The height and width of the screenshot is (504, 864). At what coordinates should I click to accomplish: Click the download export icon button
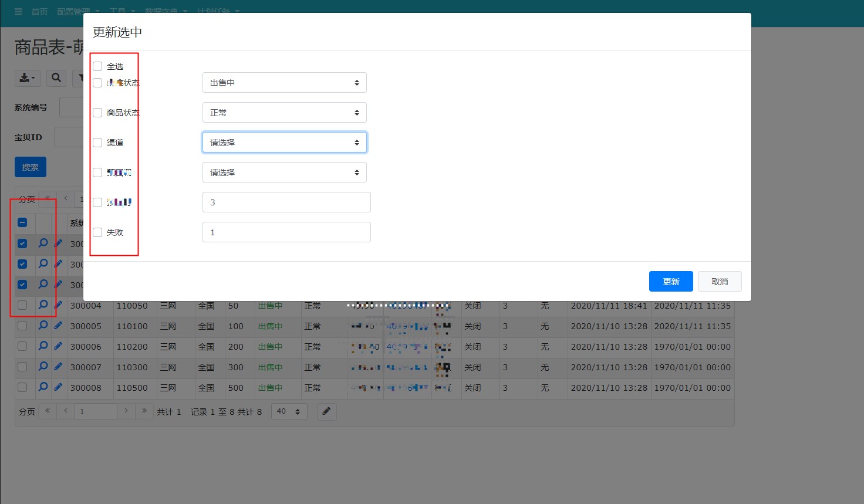point(27,77)
